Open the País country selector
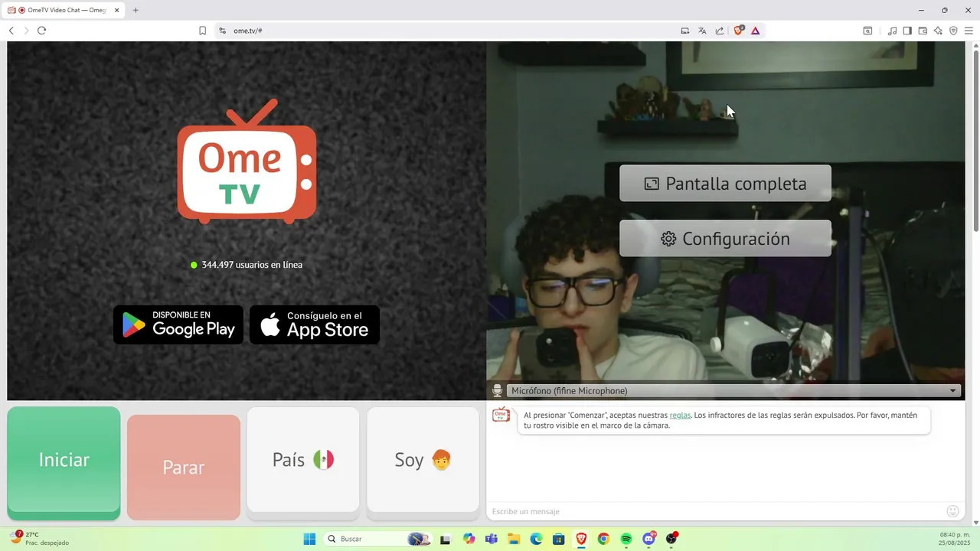The image size is (980, 551). 303,459
